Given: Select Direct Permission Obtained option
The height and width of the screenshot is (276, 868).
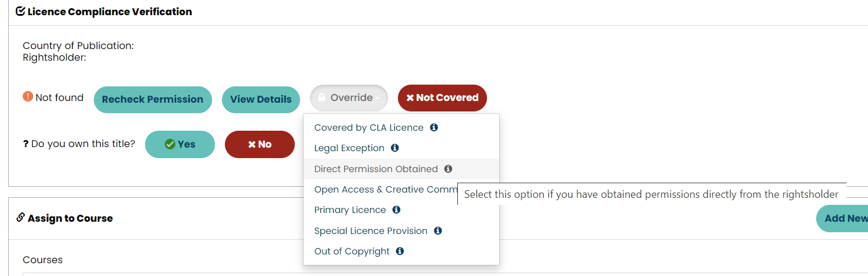Looking at the screenshot, I should [376, 169].
